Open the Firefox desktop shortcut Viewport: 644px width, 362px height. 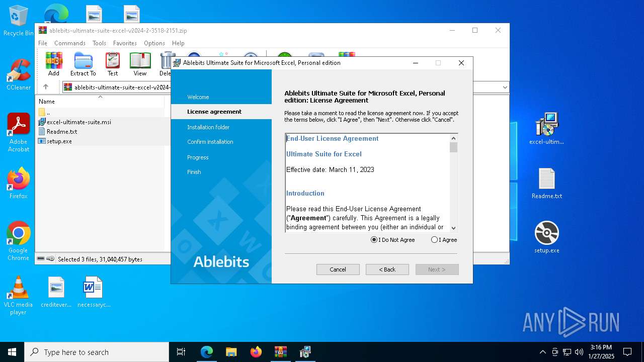pyautogui.click(x=19, y=184)
